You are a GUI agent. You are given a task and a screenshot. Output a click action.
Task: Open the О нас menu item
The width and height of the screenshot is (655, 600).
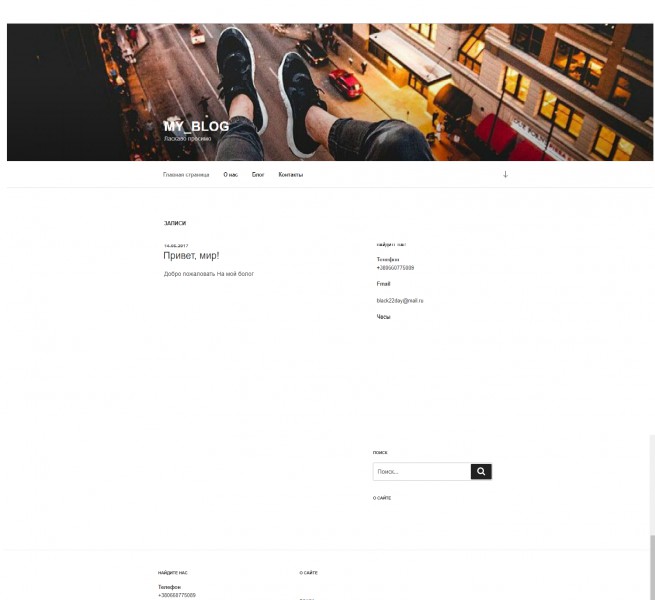click(231, 175)
